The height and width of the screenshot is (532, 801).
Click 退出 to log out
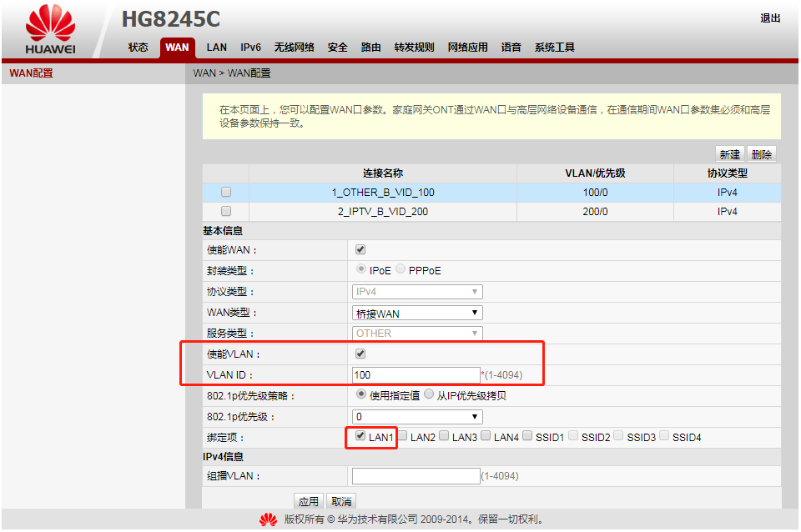pyautogui.click(x=769, y=18)
